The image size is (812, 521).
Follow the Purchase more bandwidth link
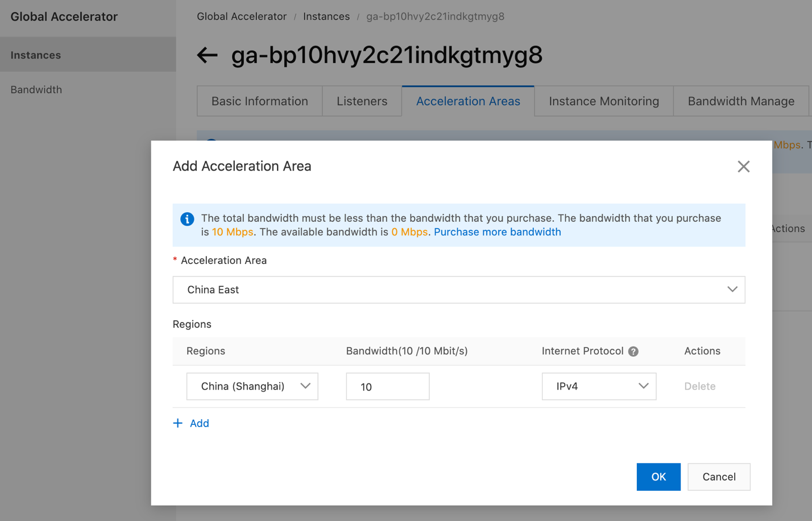click(x=497, y=232)
